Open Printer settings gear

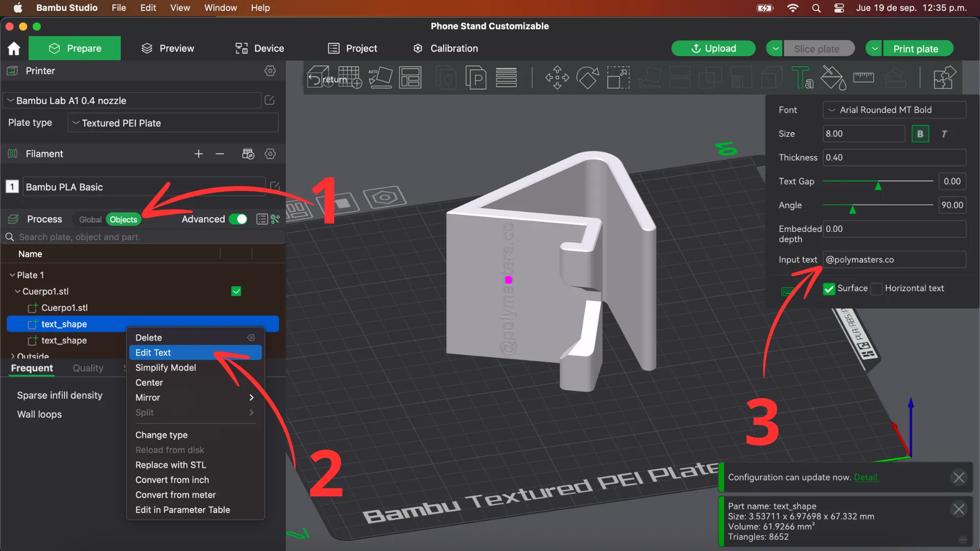270,71
